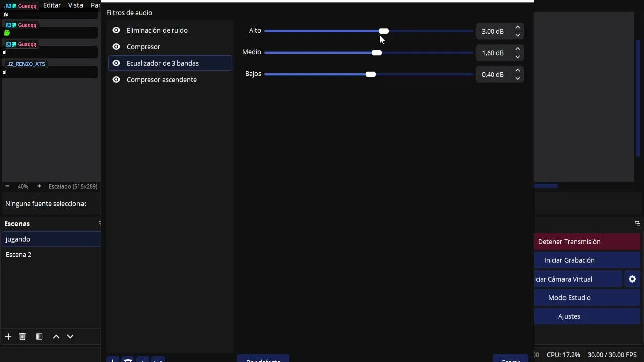Open scene filters icon in Escenas toolbar
Image resolution: width=644 pixels, height=362 pixels.
39,337
